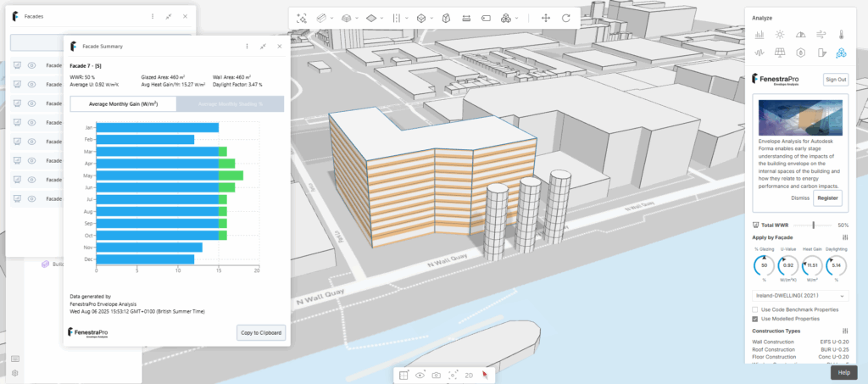
Task: Expand stacked cubes library dropdown arrow
Action: pyautogui.click(x=516, y=19)
